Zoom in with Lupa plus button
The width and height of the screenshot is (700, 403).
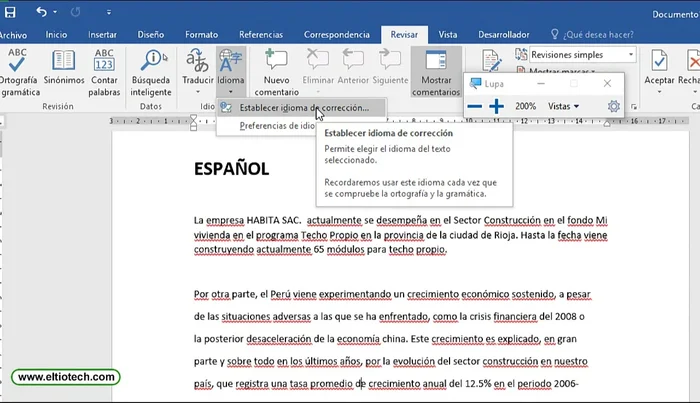pyautogui.click(x=496, y=106)
